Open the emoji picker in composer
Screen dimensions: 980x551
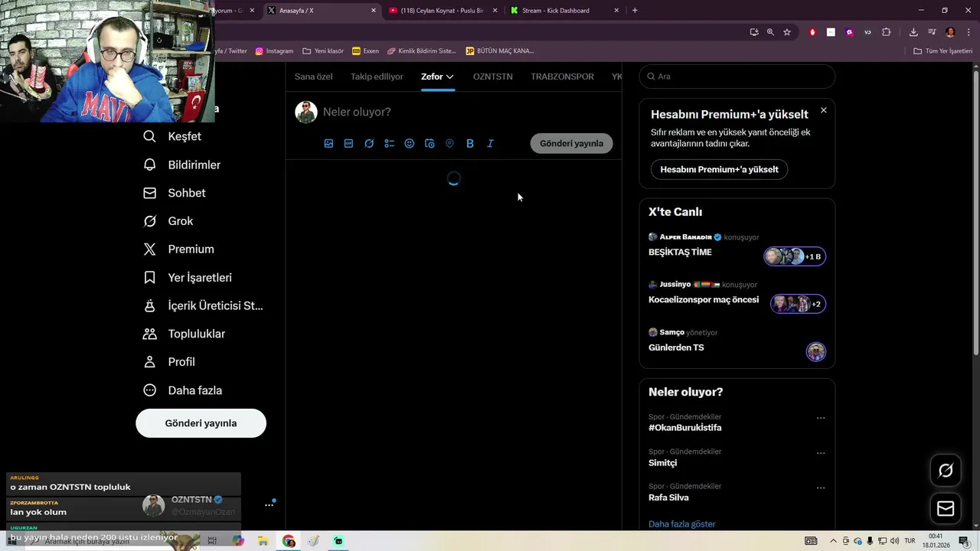tap(410, 143)
